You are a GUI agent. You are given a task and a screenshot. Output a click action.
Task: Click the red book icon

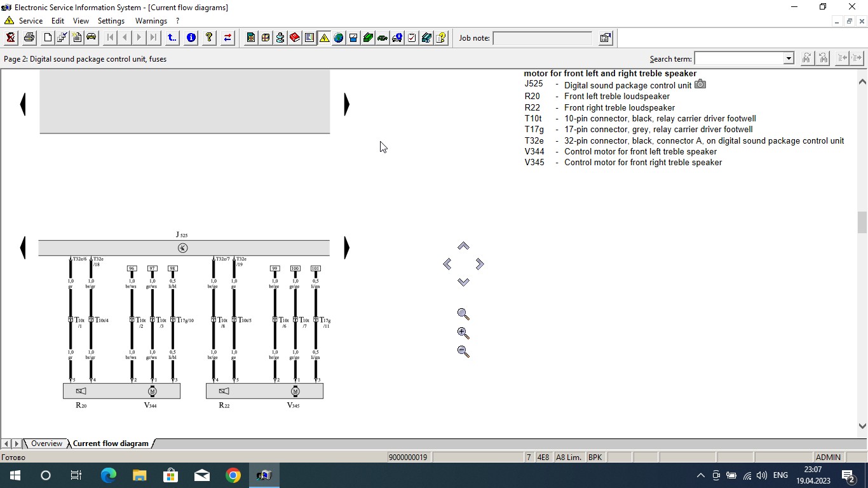tap(295, 38)
